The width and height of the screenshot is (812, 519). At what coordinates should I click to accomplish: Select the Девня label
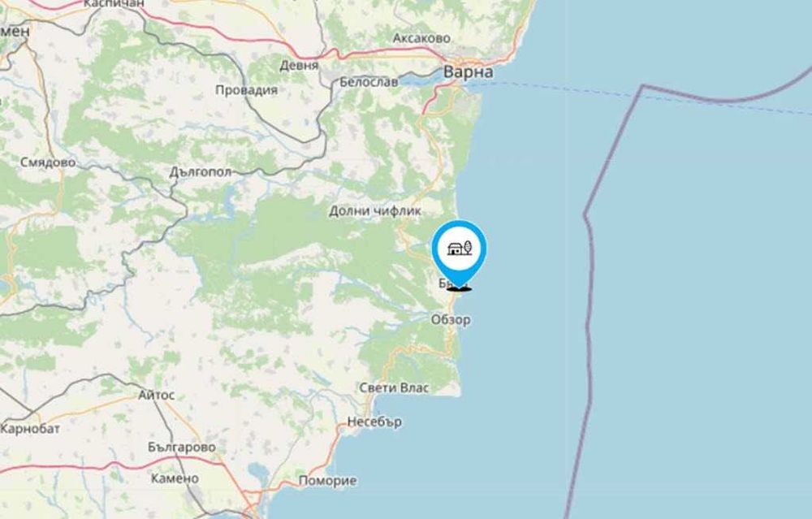pyautogui.click(x=299, y=65)
